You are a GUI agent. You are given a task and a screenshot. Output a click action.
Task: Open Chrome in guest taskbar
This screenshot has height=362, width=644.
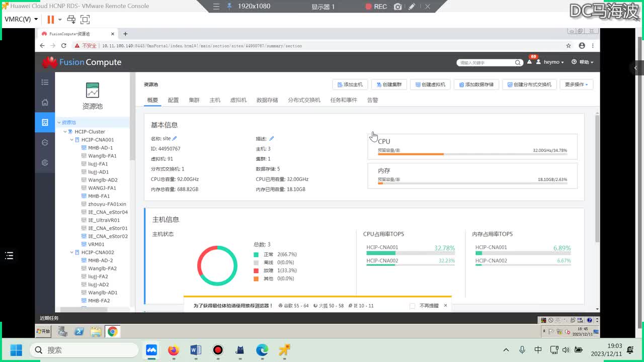pos(112,331)
